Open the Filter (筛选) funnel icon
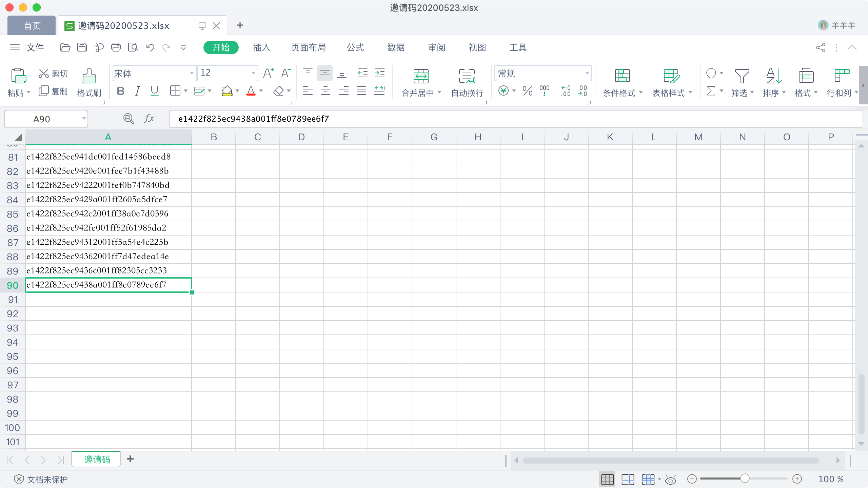Image resolution: width=868 pixels, height=488 pixels. tap(742, 76)
